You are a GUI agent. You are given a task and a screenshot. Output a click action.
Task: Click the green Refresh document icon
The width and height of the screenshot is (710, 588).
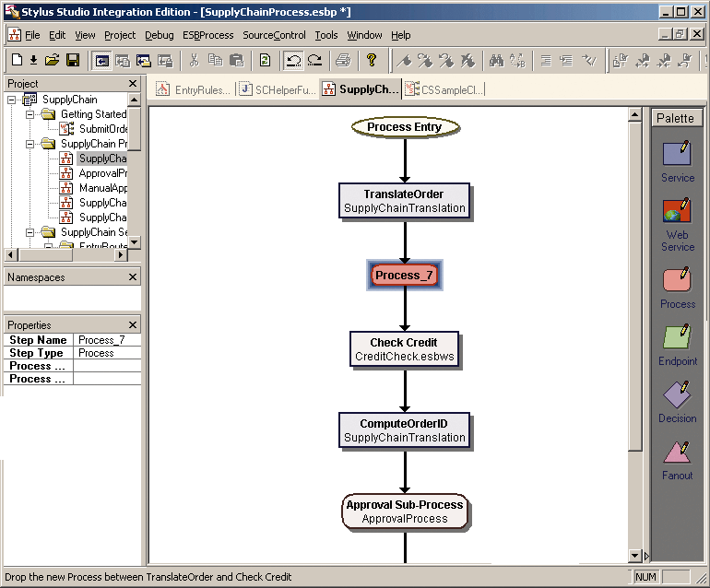[x=265, y=60]
